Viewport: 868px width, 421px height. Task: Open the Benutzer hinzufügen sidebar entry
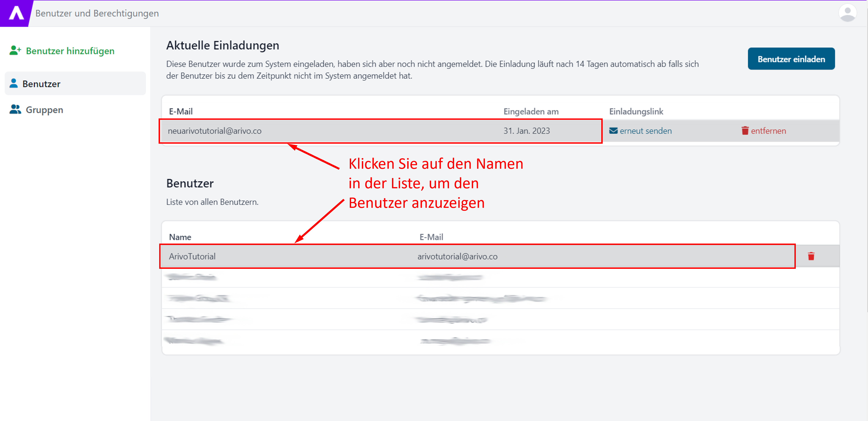pyautogui.click(x=70, y=51)
